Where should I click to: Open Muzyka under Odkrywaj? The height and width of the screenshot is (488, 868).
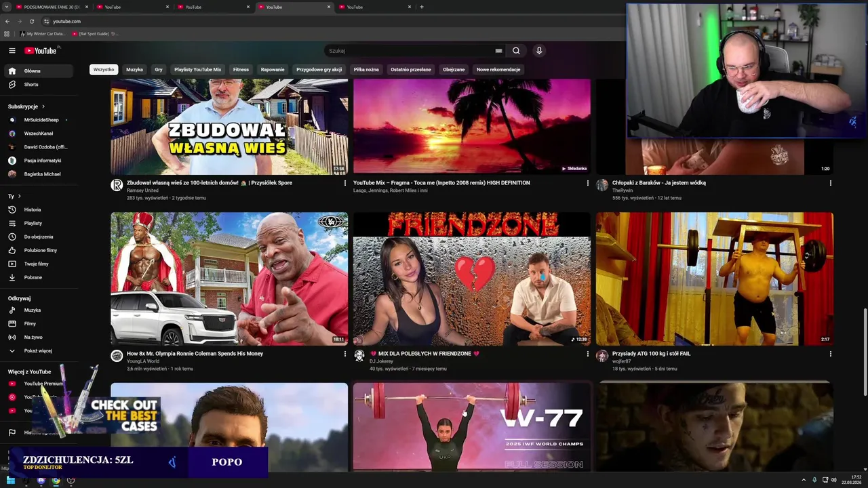coord(41,310)
